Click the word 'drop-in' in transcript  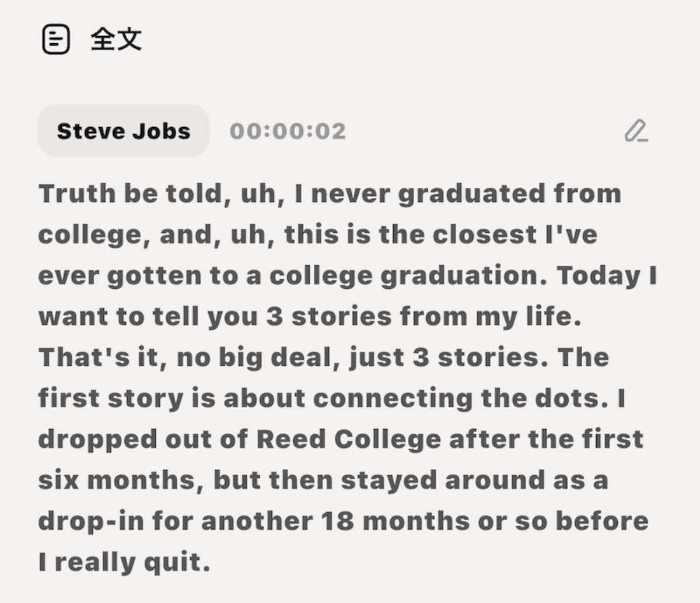[91, 521]
